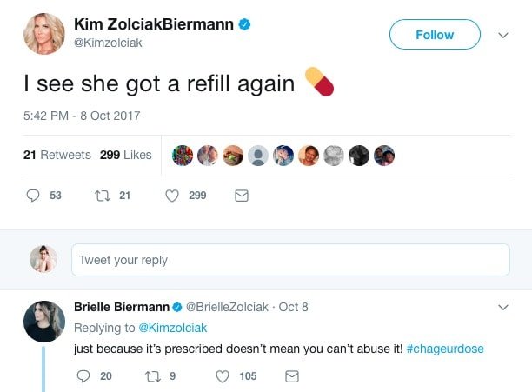The height and width of the screenshot is (392, 532).
Task: Like Kim's tweet with the heart icon
Action: (173, 196)
